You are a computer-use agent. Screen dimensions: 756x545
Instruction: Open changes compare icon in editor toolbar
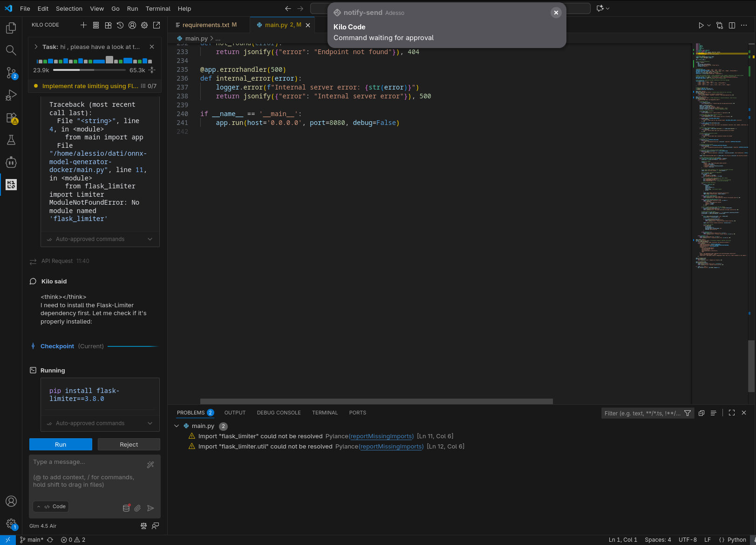[x=720, y=25]
